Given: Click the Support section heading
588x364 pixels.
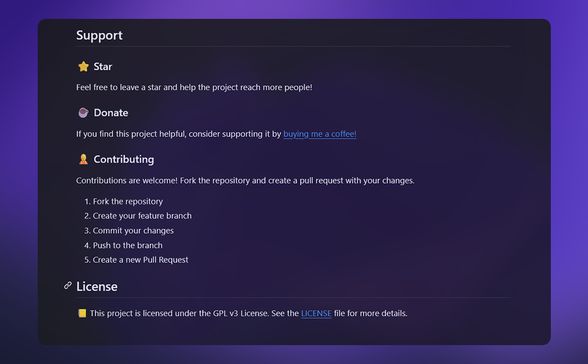Looking at the screenshot, I should click(x=99, y=36).
